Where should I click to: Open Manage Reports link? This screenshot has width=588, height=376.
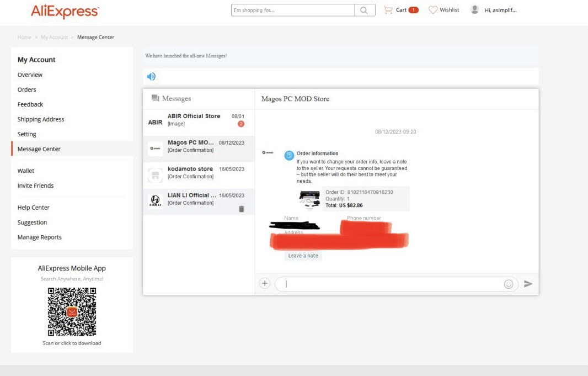[x=39, y=237]
